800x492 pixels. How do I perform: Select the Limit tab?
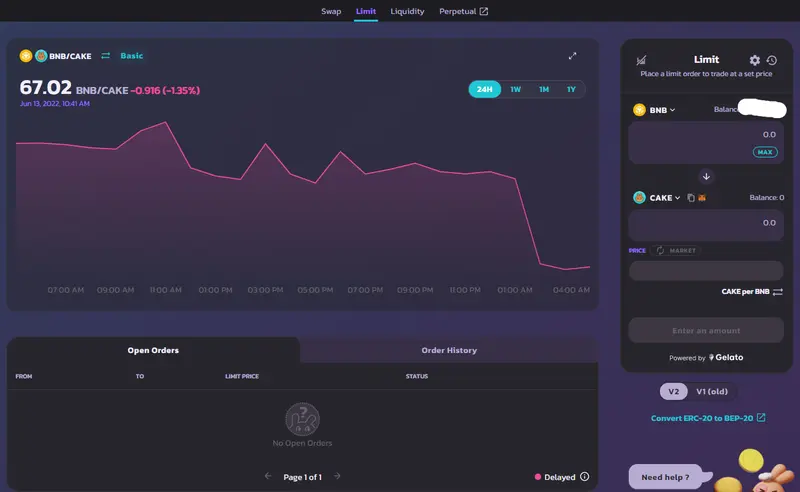point(366,11)
